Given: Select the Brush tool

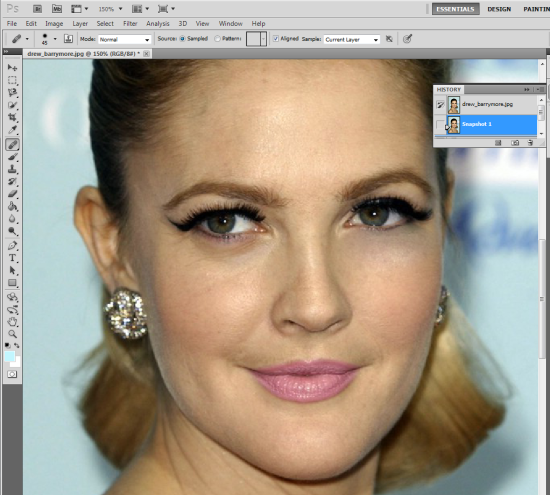Looking at the screenshot, I should point(12,156).
